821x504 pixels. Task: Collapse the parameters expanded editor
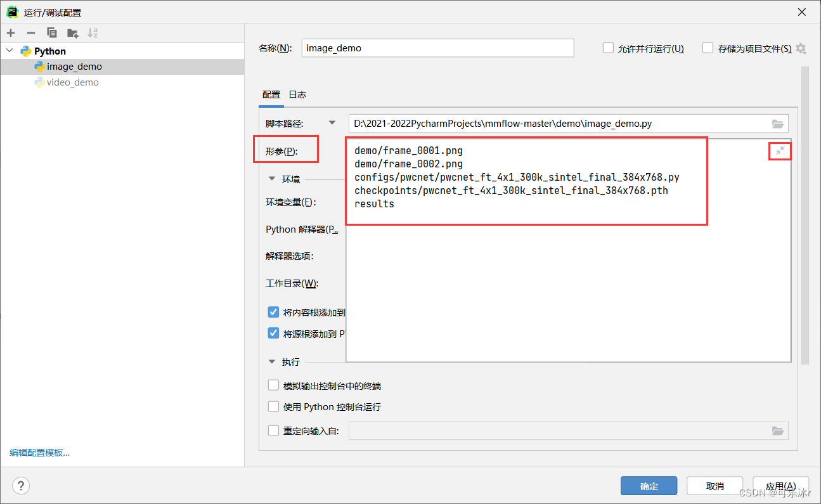(780, 151)
